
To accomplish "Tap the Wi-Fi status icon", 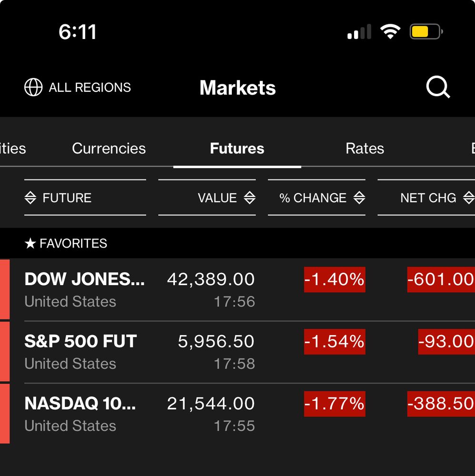I will pos(390,32).
